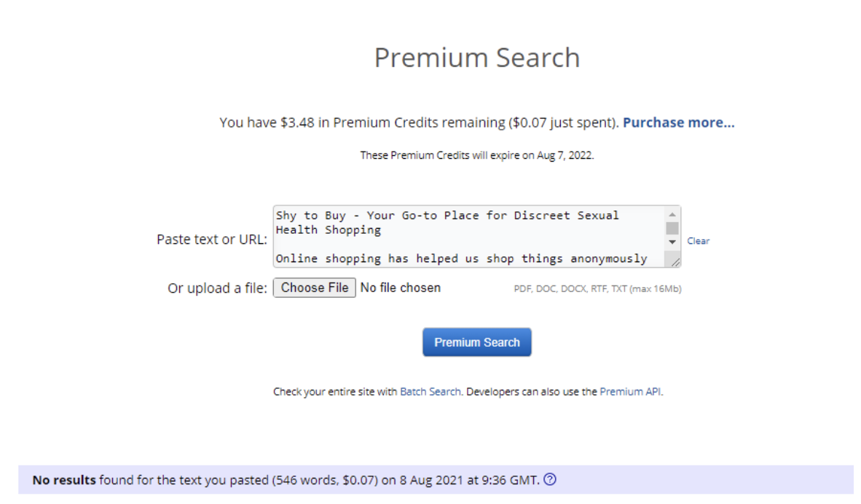
Task: Click the bold 'No results' message text
Action: point(64,480)
